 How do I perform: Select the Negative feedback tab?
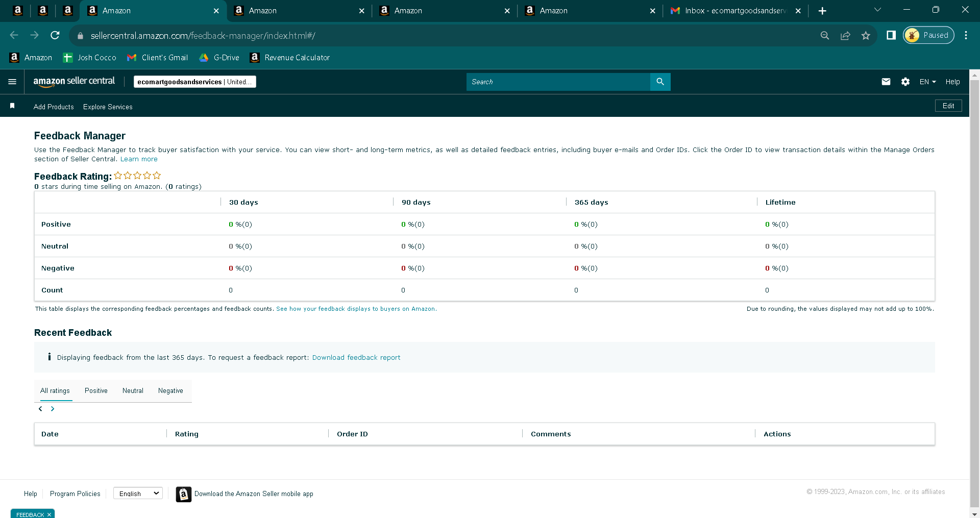[170, 391]
